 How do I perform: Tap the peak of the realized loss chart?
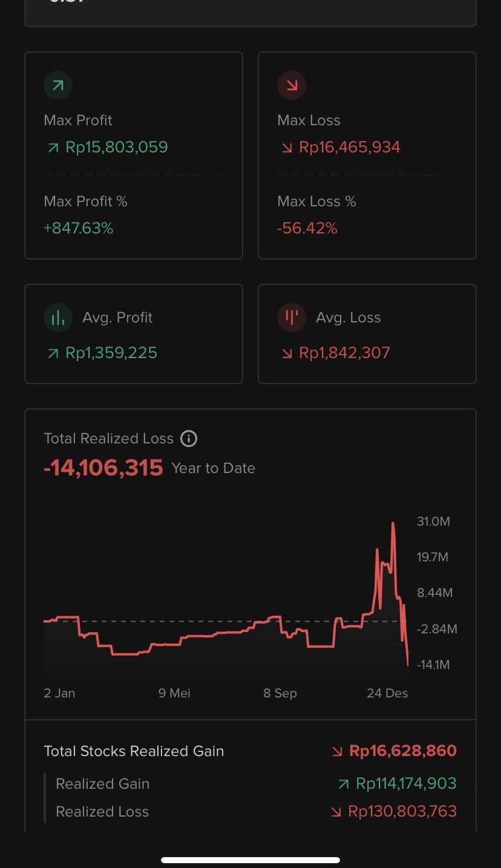pyautogui.click(x=393, y=524)
